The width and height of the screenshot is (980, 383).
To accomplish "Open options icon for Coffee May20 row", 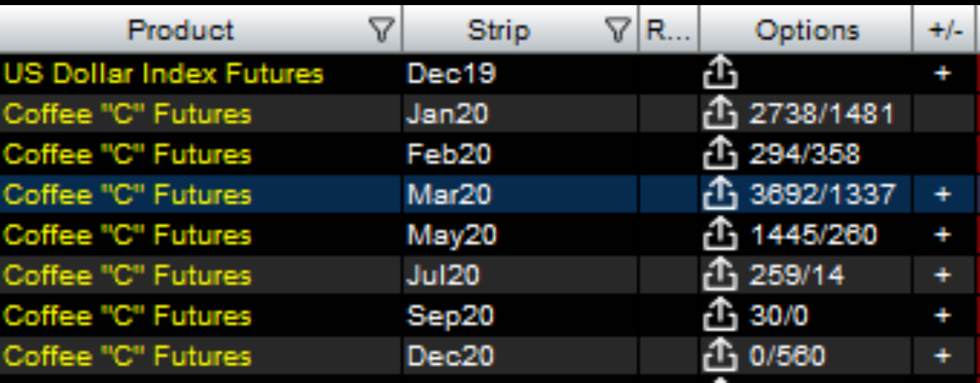I will 720,235.
